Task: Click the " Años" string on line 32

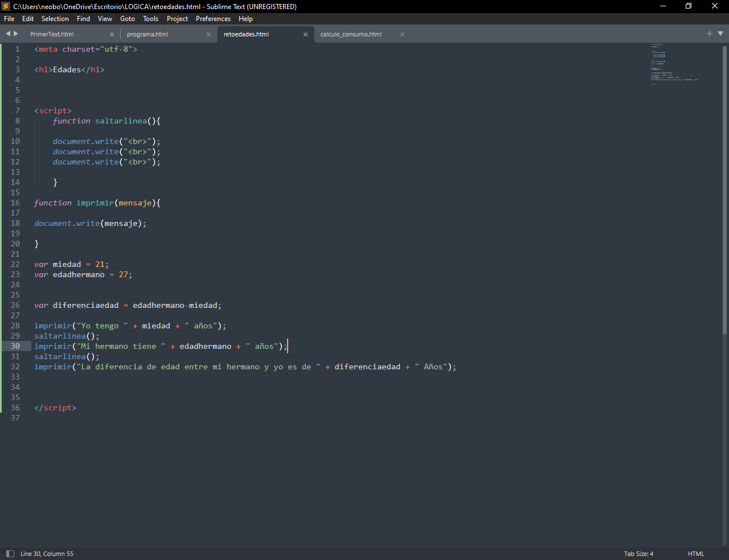Action: click(x=431, y=367)
